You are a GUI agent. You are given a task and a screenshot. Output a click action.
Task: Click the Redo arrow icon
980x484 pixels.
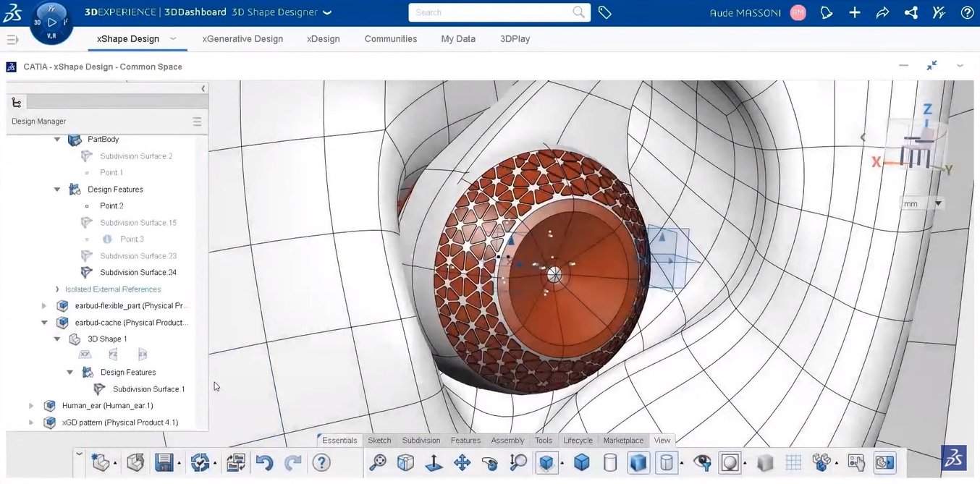pos(292,462)
